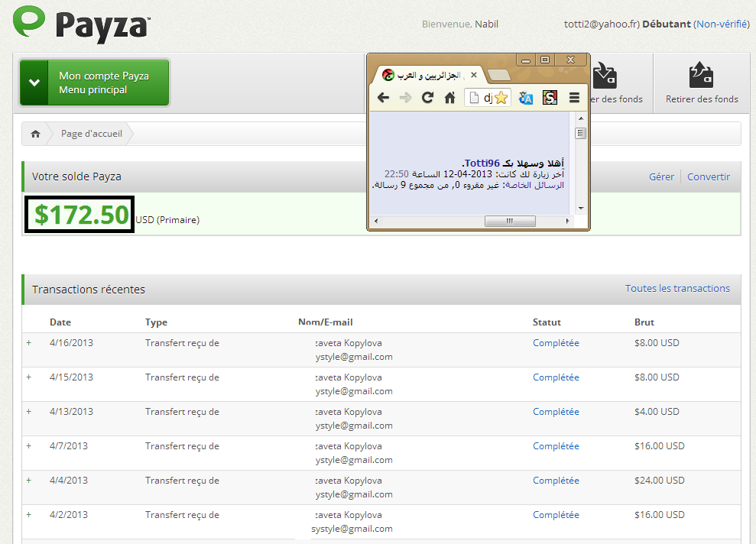The width and height of the screenshot is (756, 544).
Task: Click the Brut column header
Action: tap(644, 322)
